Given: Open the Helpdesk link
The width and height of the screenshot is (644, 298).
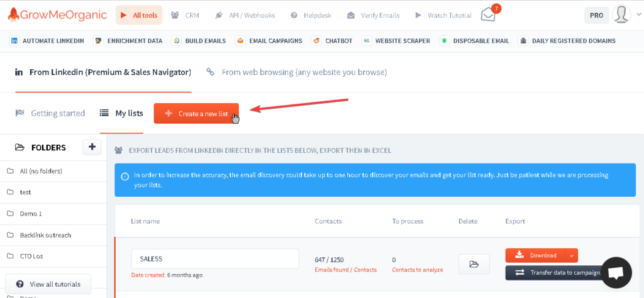Looking at the screenshot, I should click(x=311, y=15).
